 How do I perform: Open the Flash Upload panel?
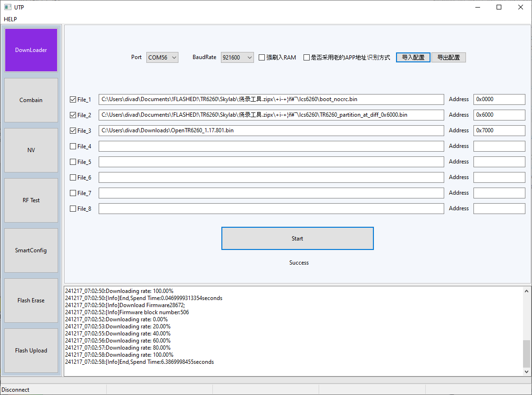tap(31, 351)
